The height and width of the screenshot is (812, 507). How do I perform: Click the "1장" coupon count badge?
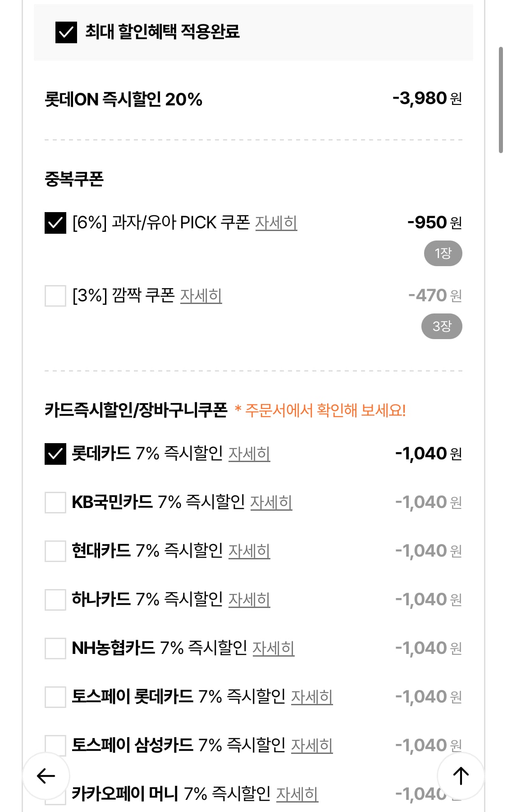point(443,253)
